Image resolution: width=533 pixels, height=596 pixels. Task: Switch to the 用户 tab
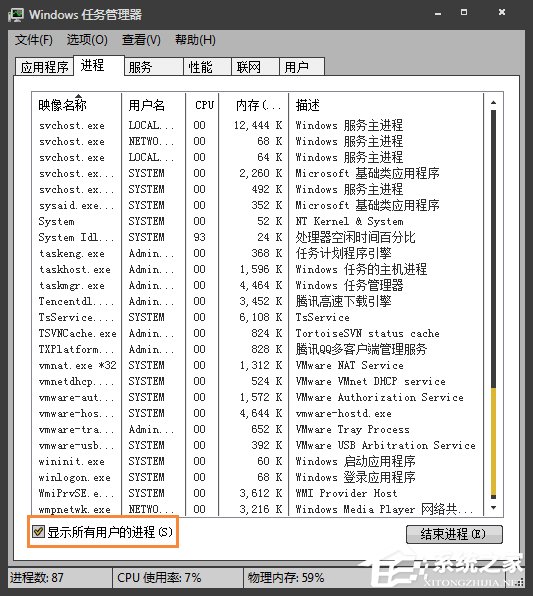pos(302,67)
